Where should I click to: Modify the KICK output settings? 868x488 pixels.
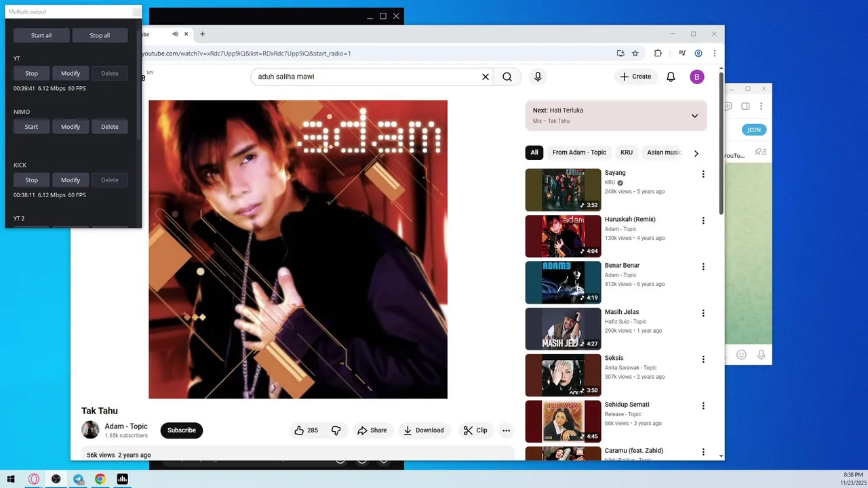(71, 180)
